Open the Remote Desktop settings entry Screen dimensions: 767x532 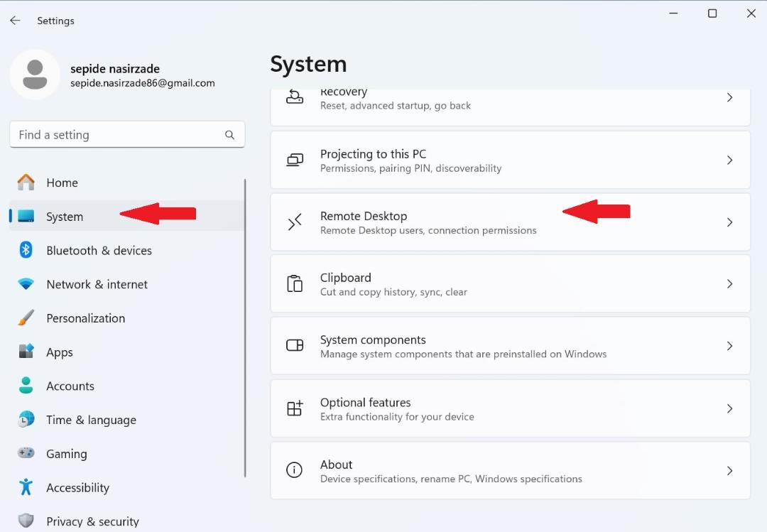(x=510, y=222)
